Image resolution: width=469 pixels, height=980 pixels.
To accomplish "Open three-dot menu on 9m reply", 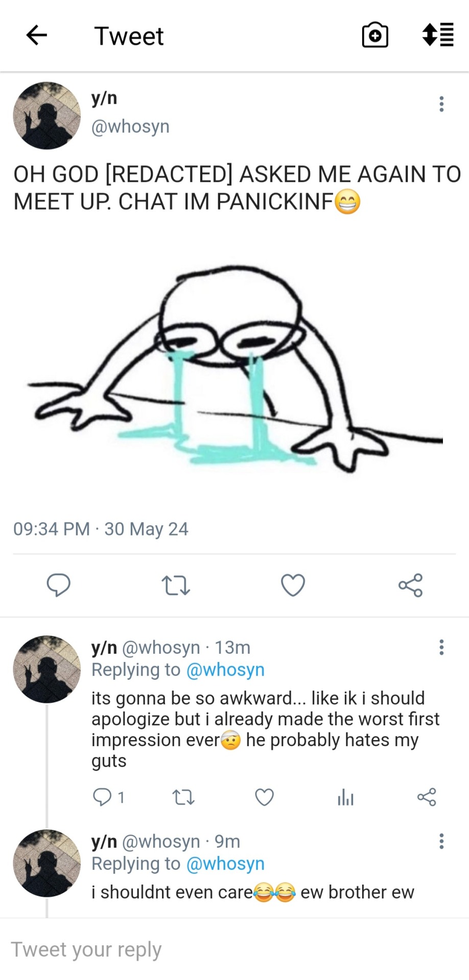I will [x=441, y=841].
